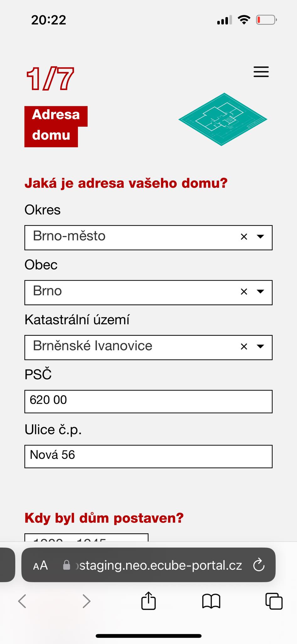The height and width of the screenshot is (644, 297).
Task: Tap the Safari reload icon
Action: pos(259,565)
